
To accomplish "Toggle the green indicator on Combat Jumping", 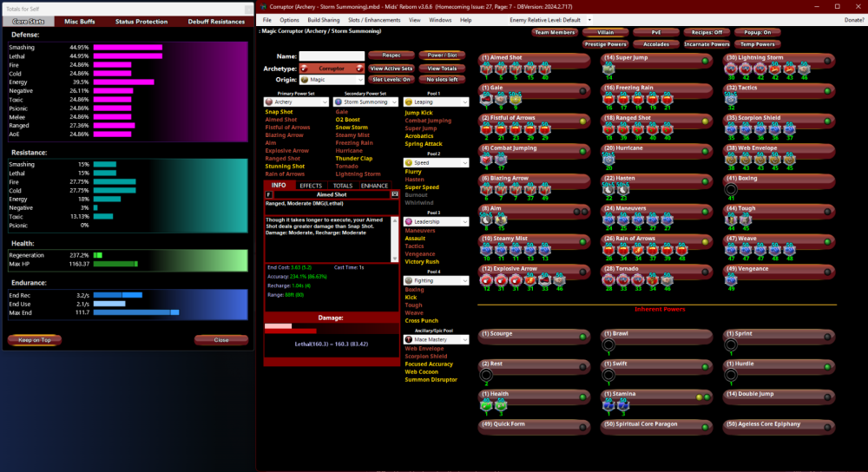I will 583,148.
